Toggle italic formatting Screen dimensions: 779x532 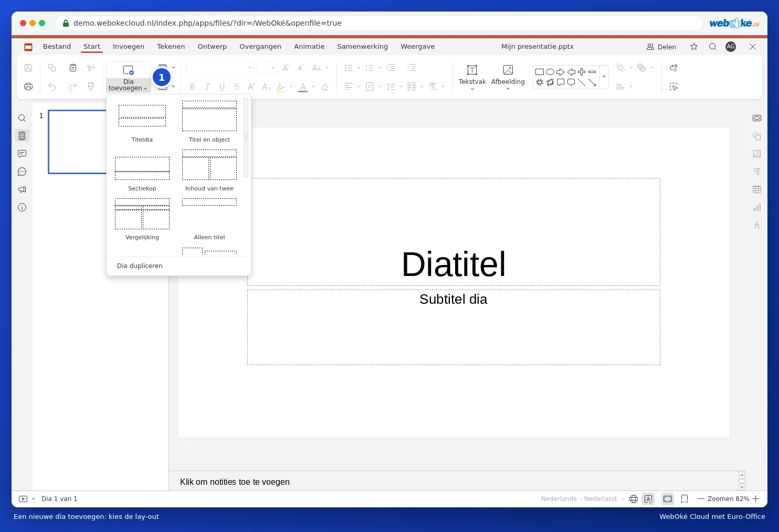click(207, 87)
